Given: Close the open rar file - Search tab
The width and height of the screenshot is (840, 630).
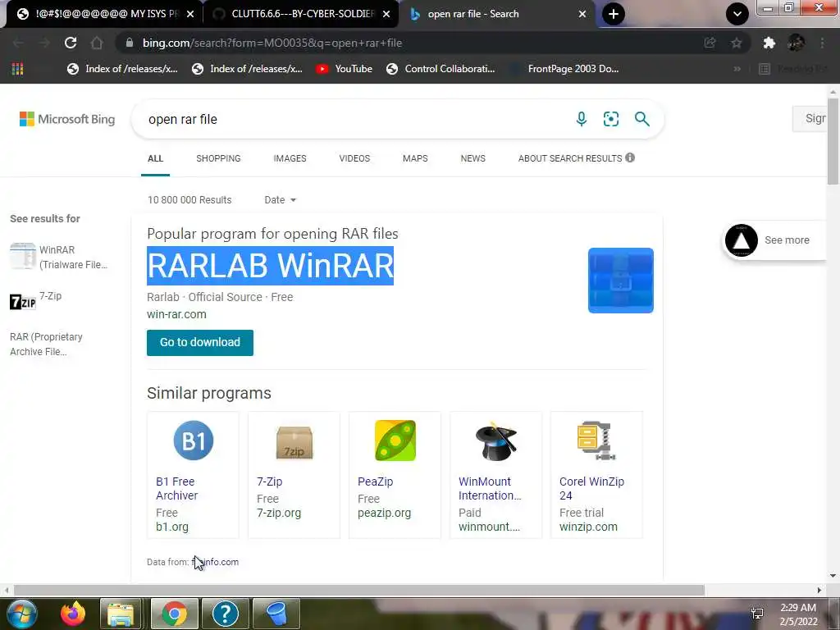Looking at the screenshot, I should pyautogui.click(x=582, y=14).
